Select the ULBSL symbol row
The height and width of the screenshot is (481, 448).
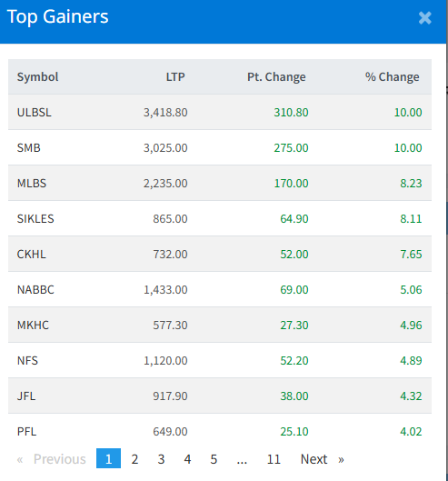pyautogui.click(x=220, y=112)
